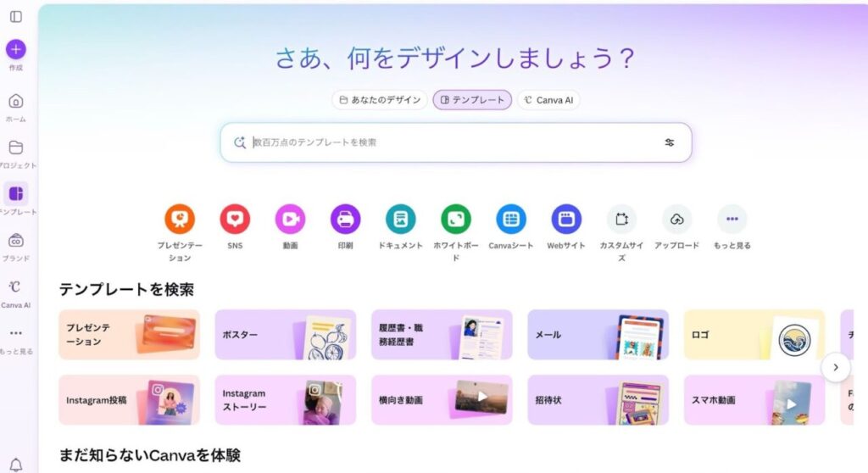The width and height of the screenshot is (868, 473).
Task: Select the pink video icon
Action: [290, 219]
